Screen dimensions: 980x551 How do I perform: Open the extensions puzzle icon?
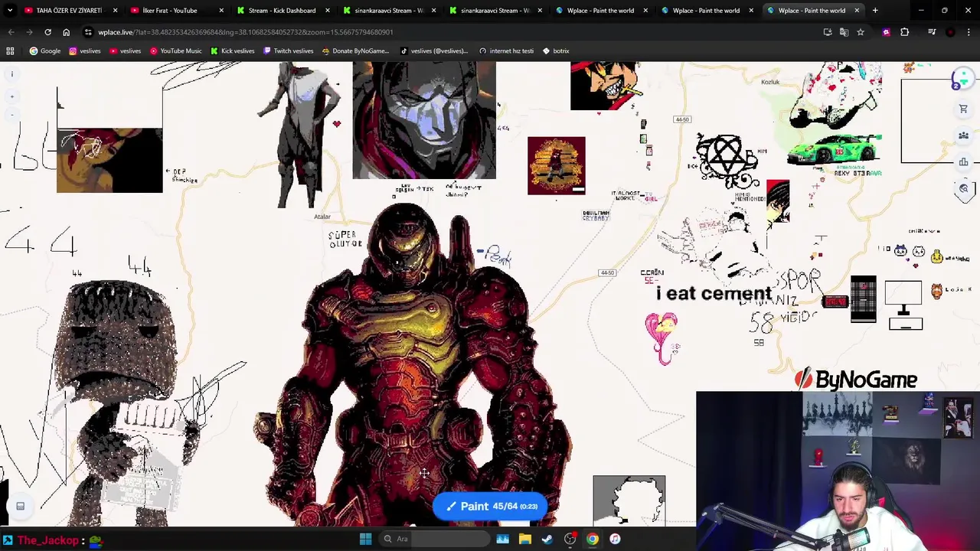pyautogui.click(x=905, y=32)
